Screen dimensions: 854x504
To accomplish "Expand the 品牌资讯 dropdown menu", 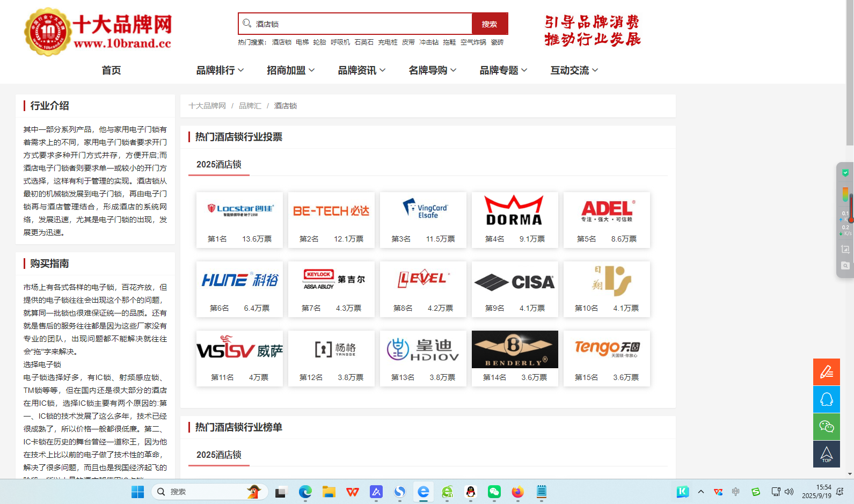I will tap(362, 70).
